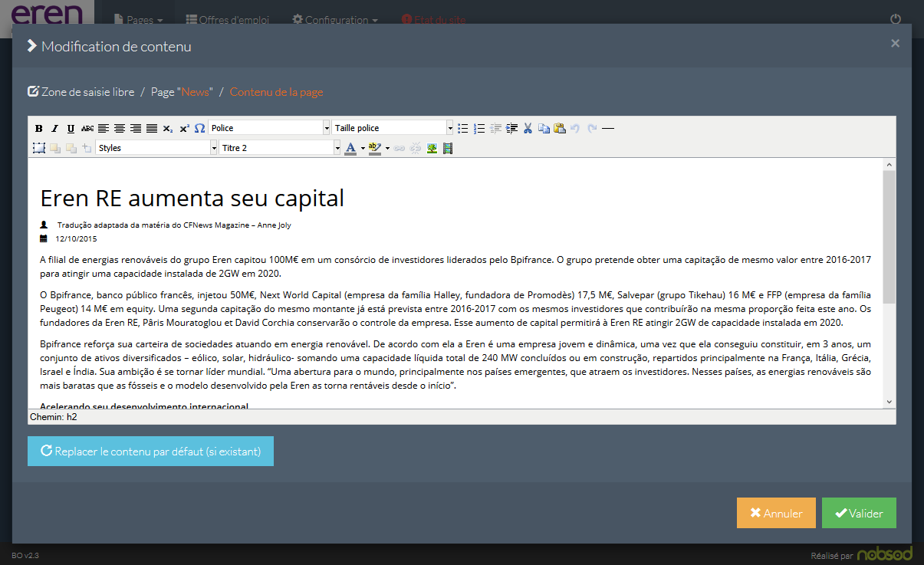Image resolution: width=924 pixels, height=565 pixels.
Task: Apply superscript formatting
Action: coord(183,128)
